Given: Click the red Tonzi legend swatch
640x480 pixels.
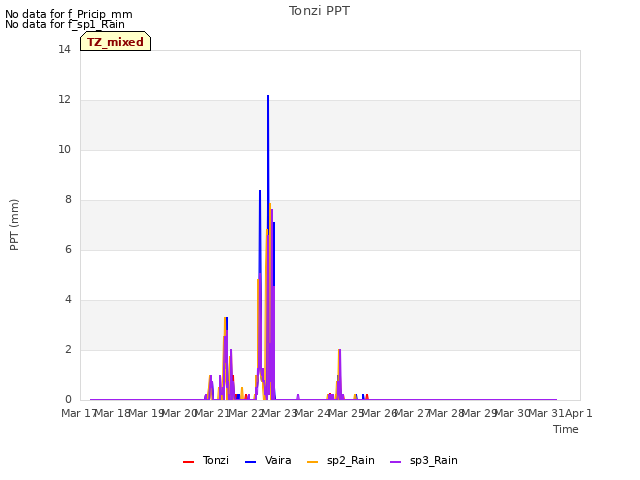Looking at the screenshot, I should click(188, 462).
